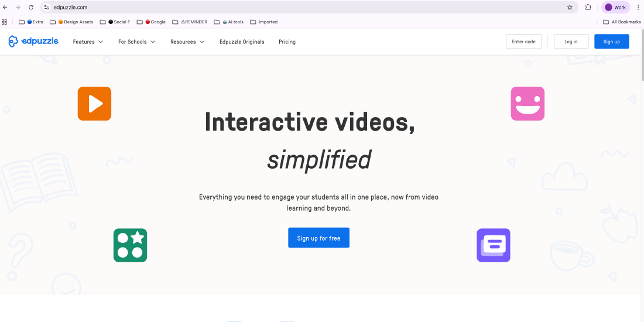Go to the Pricing page
The width and height of the screenshot is (644, 322).
287,42
